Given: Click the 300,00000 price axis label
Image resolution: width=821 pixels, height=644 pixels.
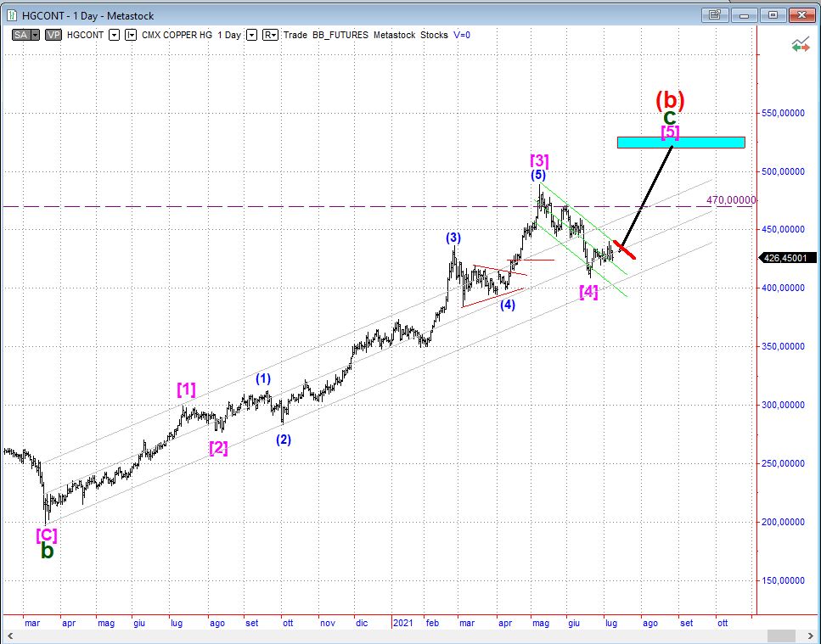Looking at the screenshot, I should (x=782, y=405).
